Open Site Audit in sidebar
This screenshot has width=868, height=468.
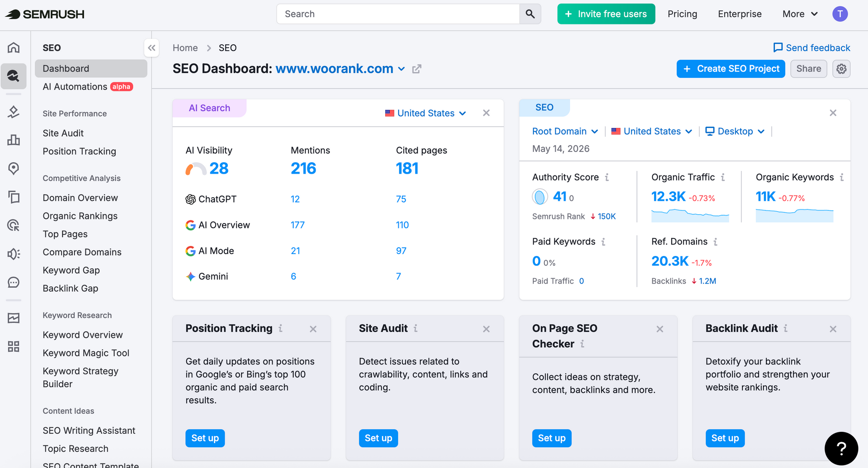click(63, 133)
